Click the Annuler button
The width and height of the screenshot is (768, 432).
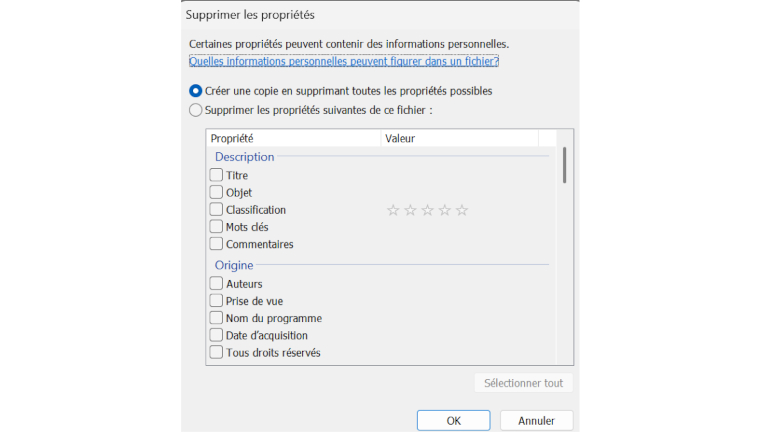[536, 421]
